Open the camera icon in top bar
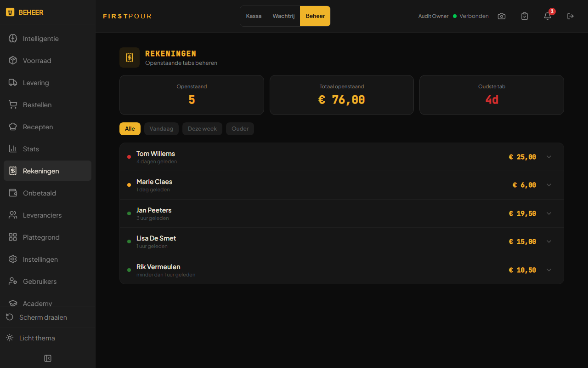Screen dimensions: 588x368 click(502, 16)
